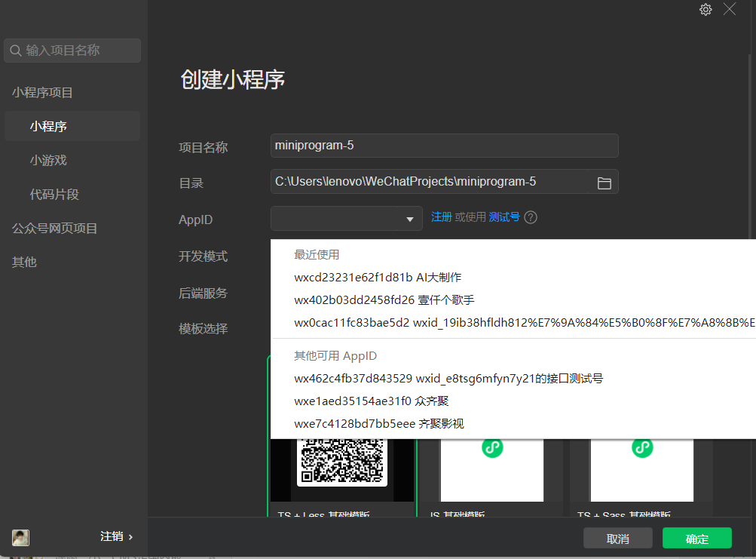Click the 取消 button
Image resolution: width=756 pixels, height=559 pixels.
[617, 538]
